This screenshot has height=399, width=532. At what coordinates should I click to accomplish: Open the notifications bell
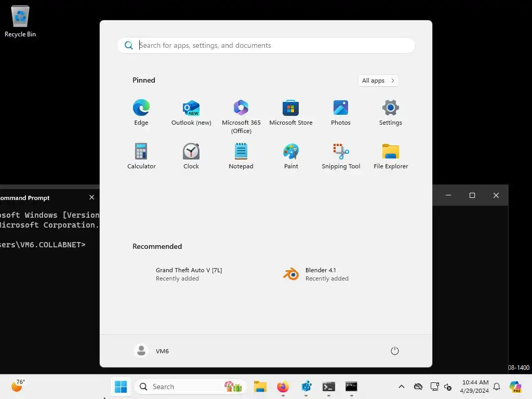[x=497, y=387]
